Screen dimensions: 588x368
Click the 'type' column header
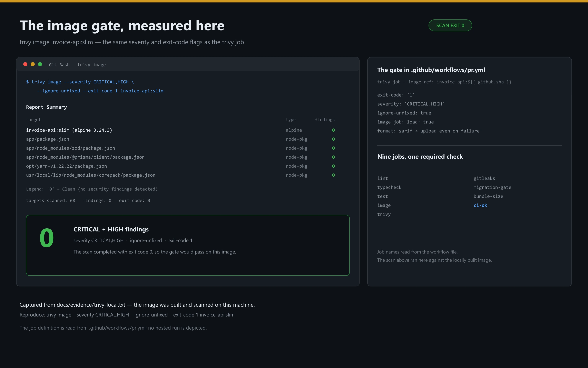pyautogui.click(x=291, y=120)
